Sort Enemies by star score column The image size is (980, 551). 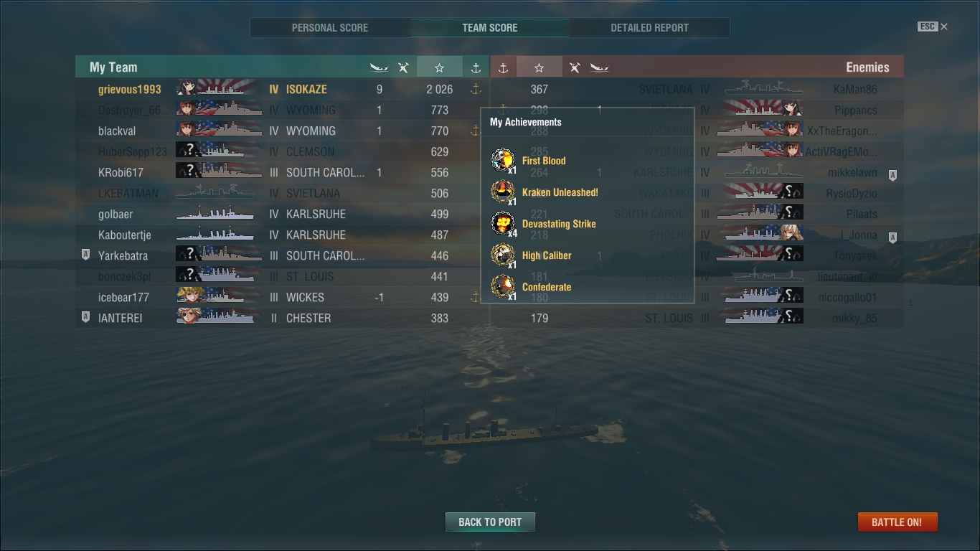[539, 67]
